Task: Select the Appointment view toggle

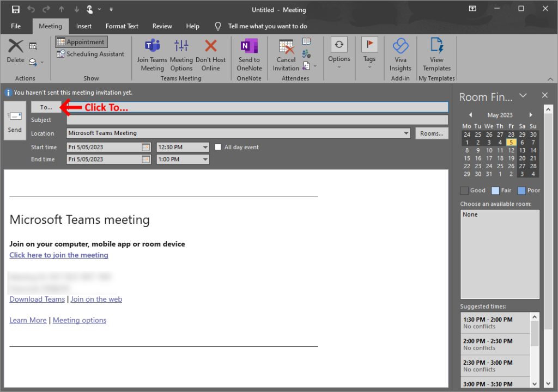Action: (x=81, y=42)
